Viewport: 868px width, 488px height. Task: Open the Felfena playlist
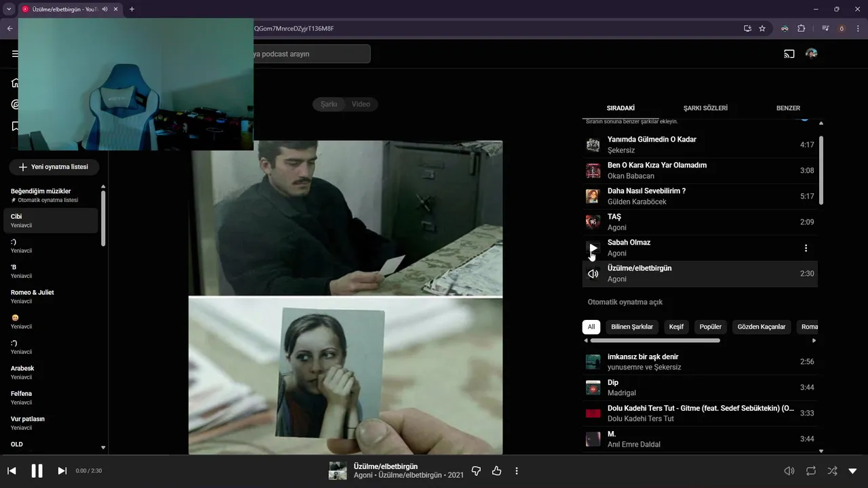(x=51, y=397)
